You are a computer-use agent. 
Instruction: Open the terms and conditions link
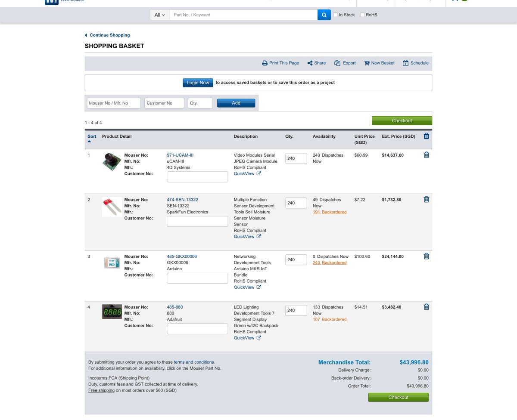(193, 362)
